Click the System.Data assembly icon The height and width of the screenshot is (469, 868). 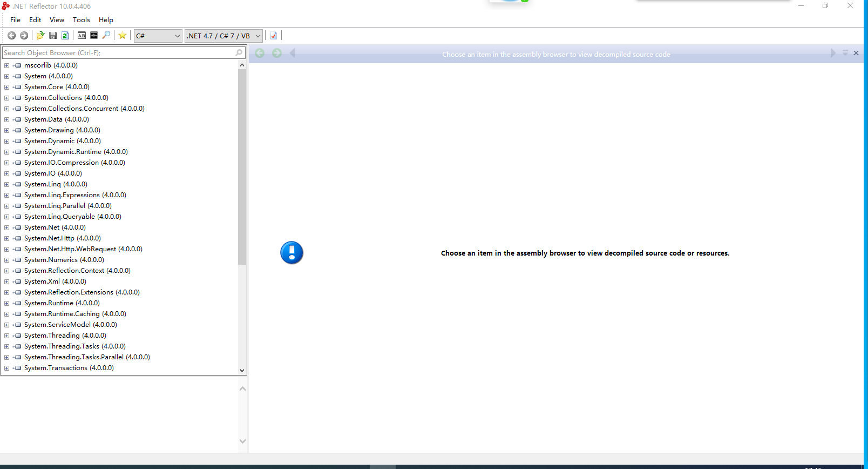point(18,119)
